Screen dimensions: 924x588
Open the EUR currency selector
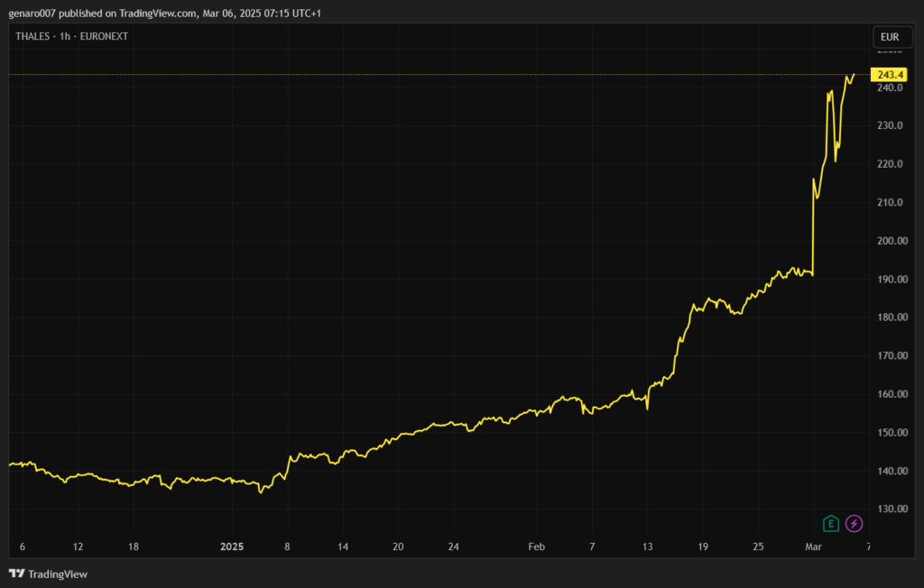pos(889,37)
